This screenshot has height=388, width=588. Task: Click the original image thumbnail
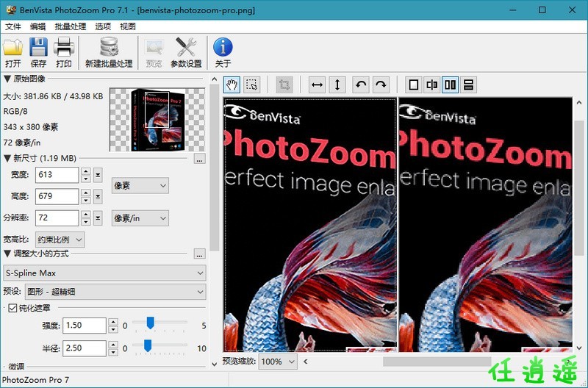tap(157, 120)
